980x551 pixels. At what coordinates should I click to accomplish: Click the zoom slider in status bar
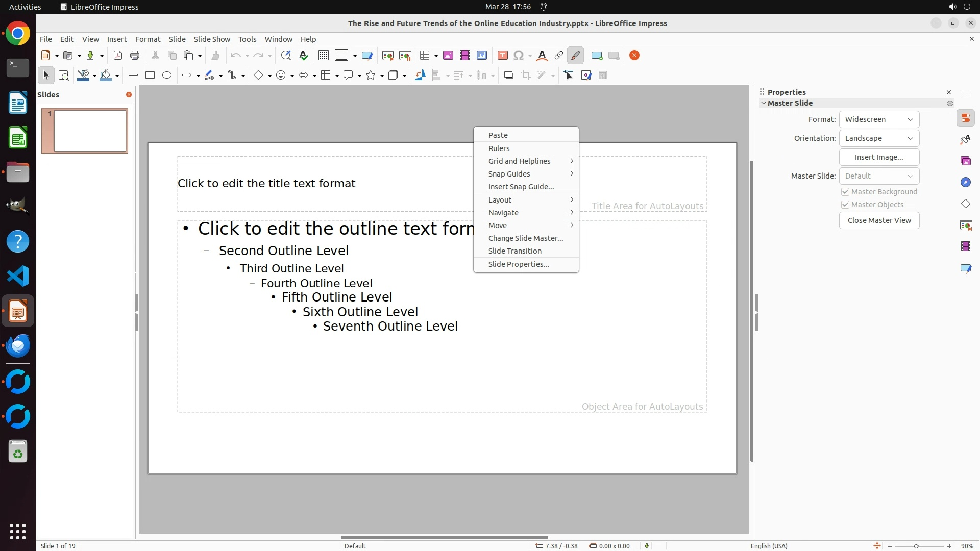tap(916, 546)
